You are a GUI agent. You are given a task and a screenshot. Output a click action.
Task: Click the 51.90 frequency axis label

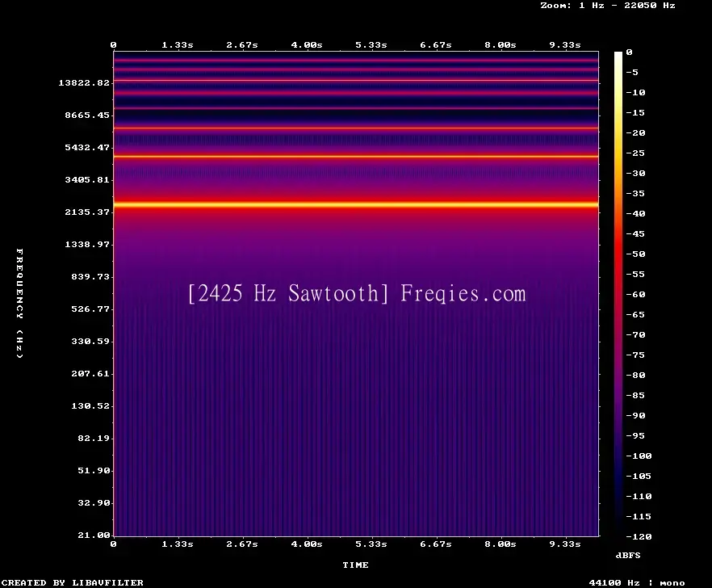[94, 470]
